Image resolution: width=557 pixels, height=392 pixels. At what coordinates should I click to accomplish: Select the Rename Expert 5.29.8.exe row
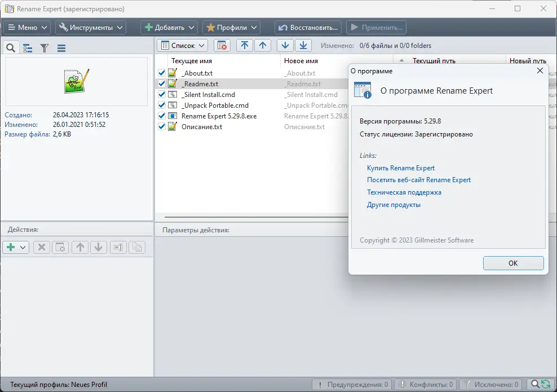coord(252,116)
